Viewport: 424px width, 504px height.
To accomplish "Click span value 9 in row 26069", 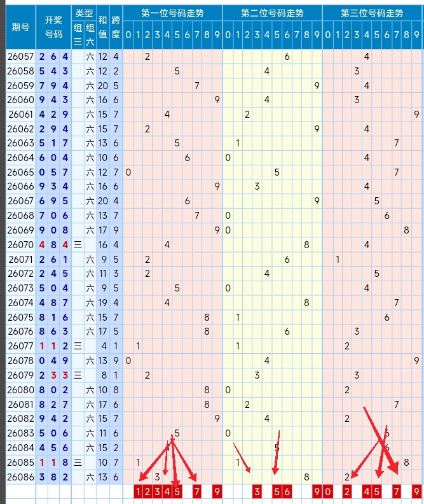I will pos(116,230).
